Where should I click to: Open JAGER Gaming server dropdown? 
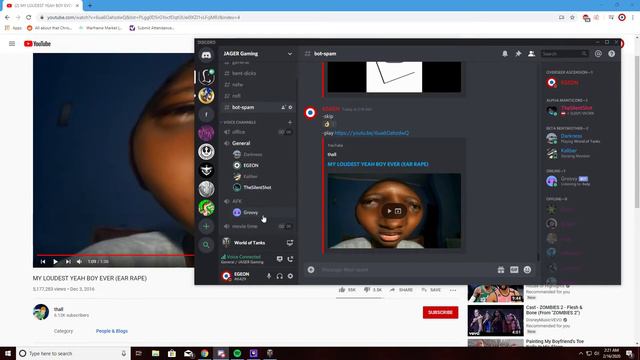coord(290,53)
